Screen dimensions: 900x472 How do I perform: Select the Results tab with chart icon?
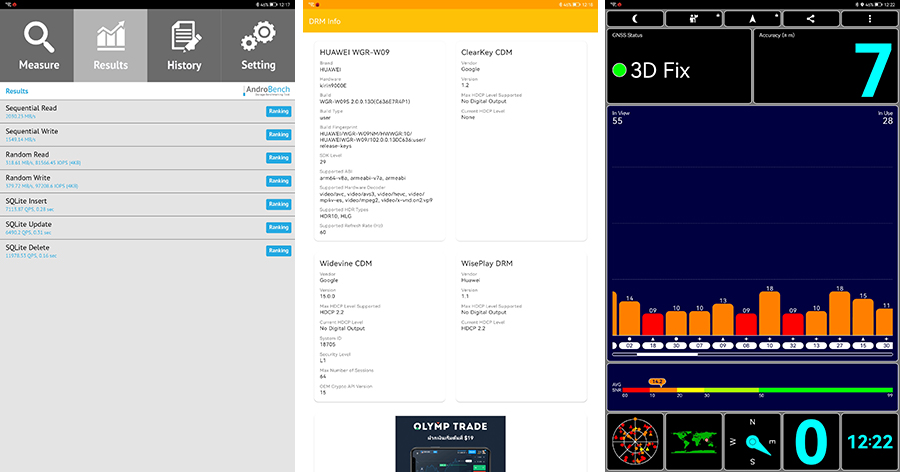tap(110, 45)
